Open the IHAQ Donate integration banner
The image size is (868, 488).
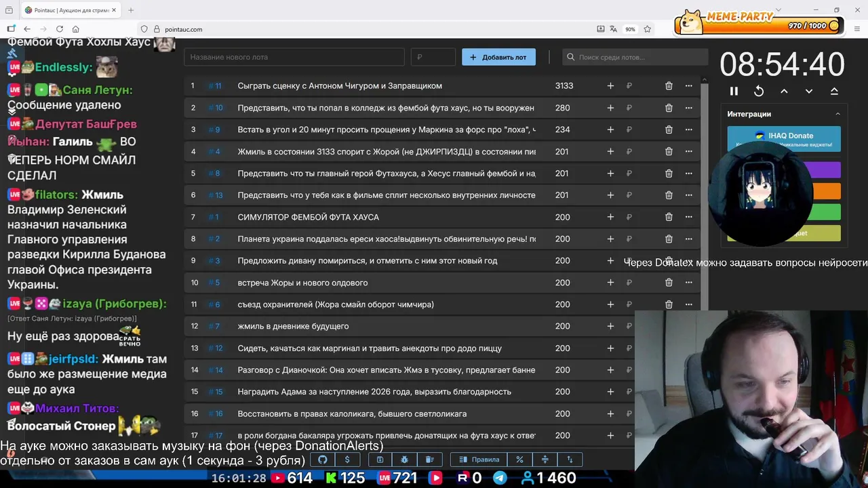click(x=784, y=139)
